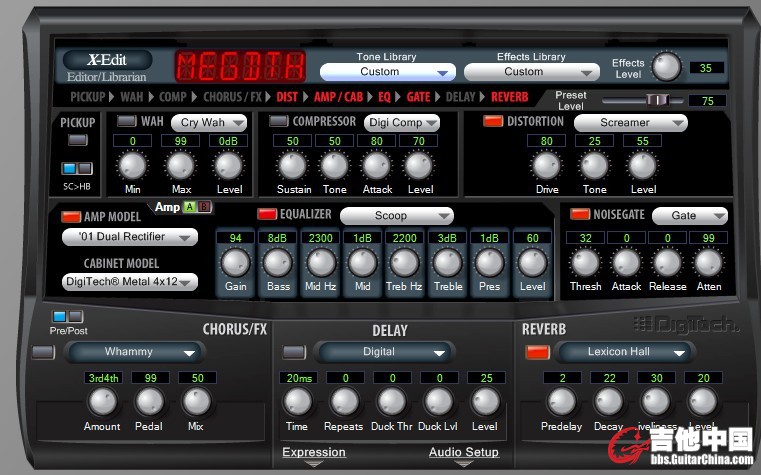This screenshot has height=475, width=761.
Task: Select GATE in the signal chain
Action: [x=418, y=97]
